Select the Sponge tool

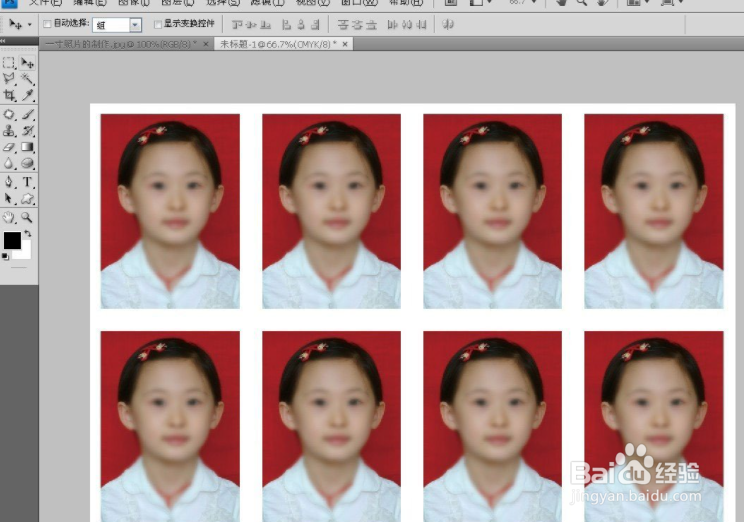28,163
